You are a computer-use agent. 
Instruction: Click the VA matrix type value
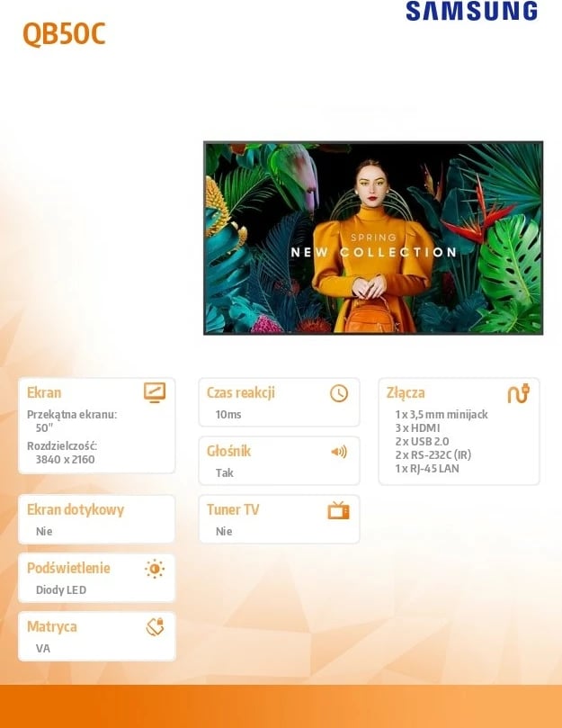click(x=43, y=648)
